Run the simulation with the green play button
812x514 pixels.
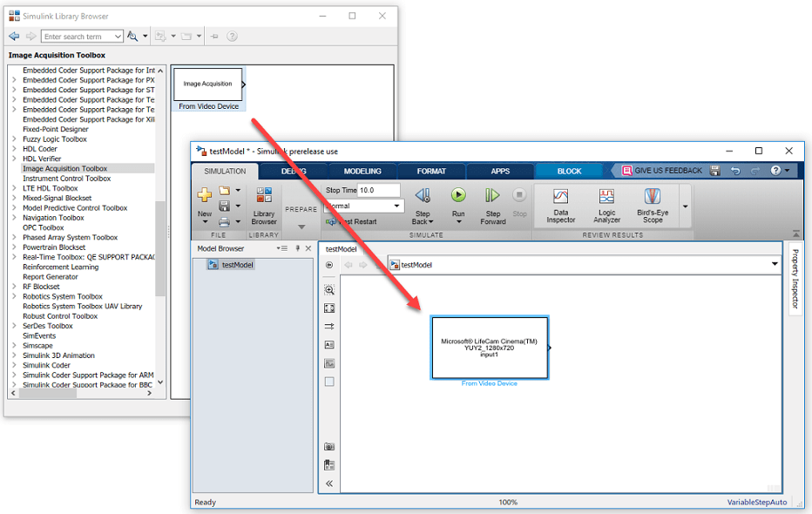(x=457, y=194)
